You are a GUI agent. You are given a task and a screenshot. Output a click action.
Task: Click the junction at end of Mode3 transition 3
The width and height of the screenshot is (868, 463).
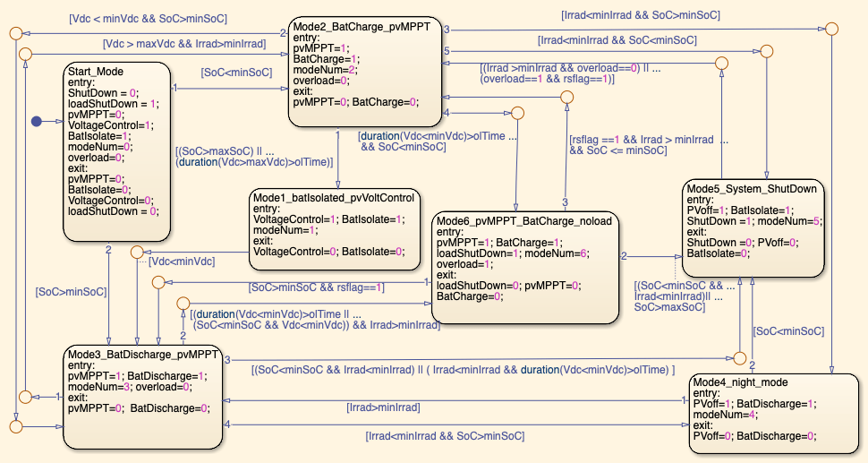(739, 358)
